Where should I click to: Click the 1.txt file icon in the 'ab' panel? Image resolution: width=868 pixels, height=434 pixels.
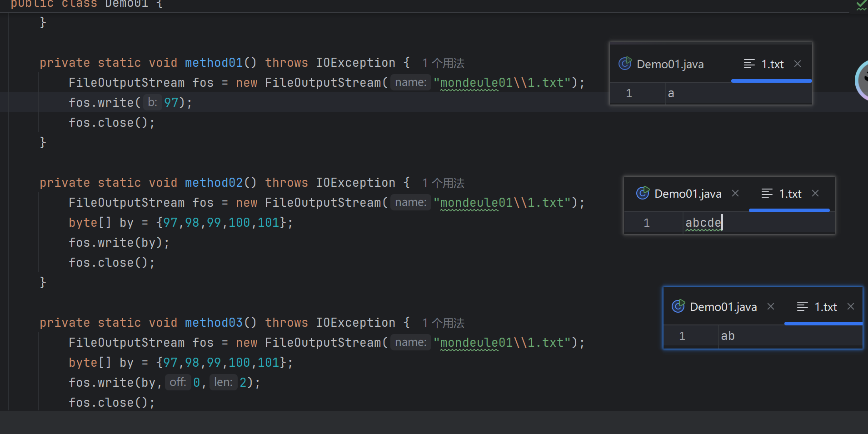point(802,307)
